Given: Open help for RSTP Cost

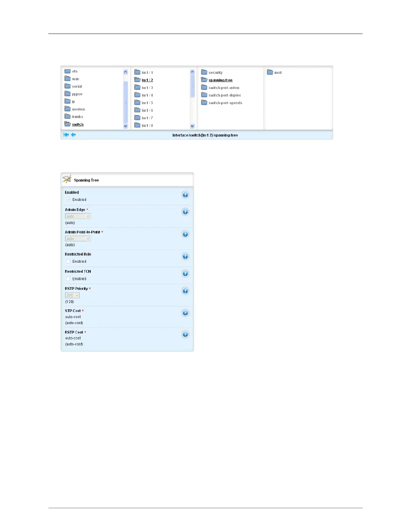Looking at the screenshot, I should tap(185, 335).
